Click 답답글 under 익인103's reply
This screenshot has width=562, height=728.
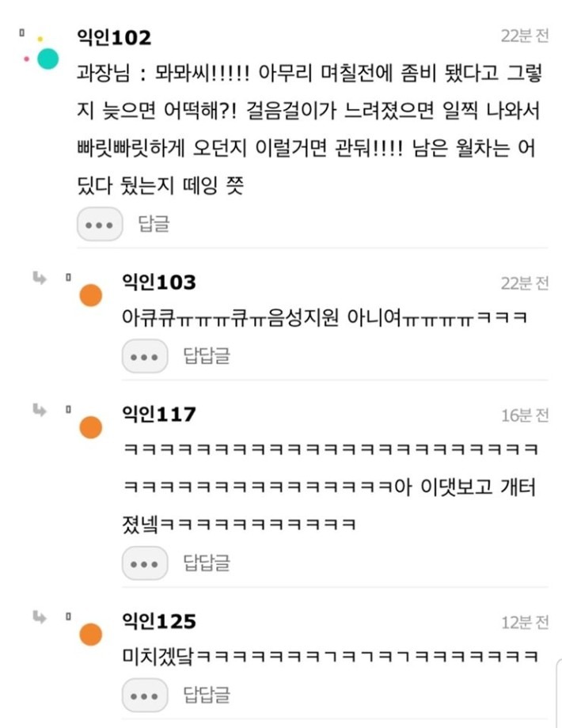[207, 355]
